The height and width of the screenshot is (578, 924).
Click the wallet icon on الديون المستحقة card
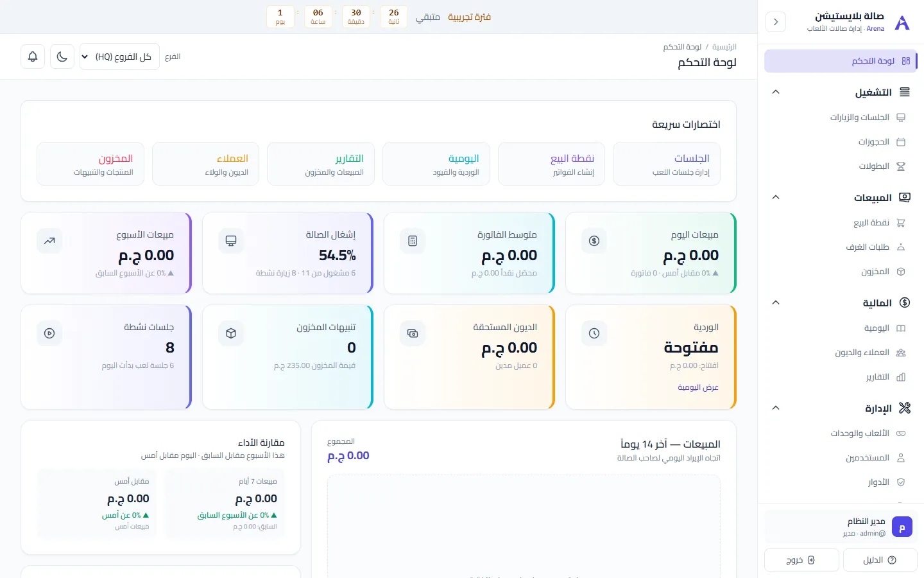[413, 333]
